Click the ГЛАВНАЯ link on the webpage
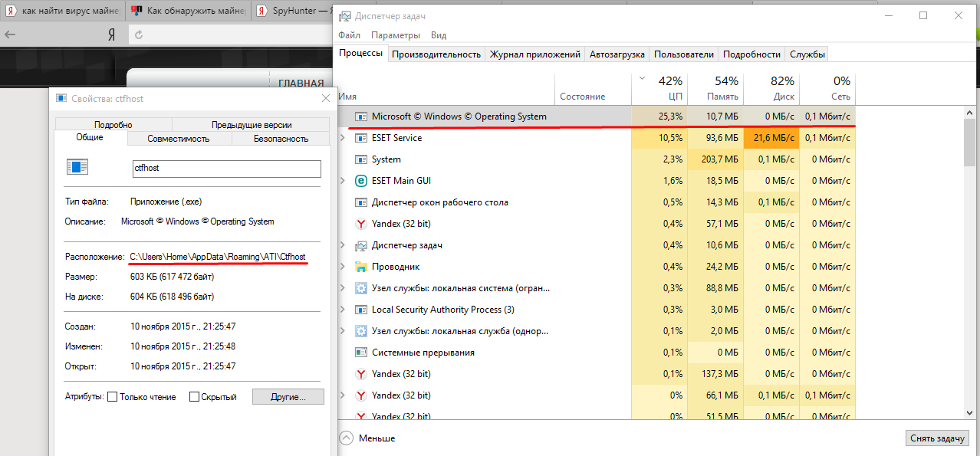980x456 pixels. coord(301,84)
